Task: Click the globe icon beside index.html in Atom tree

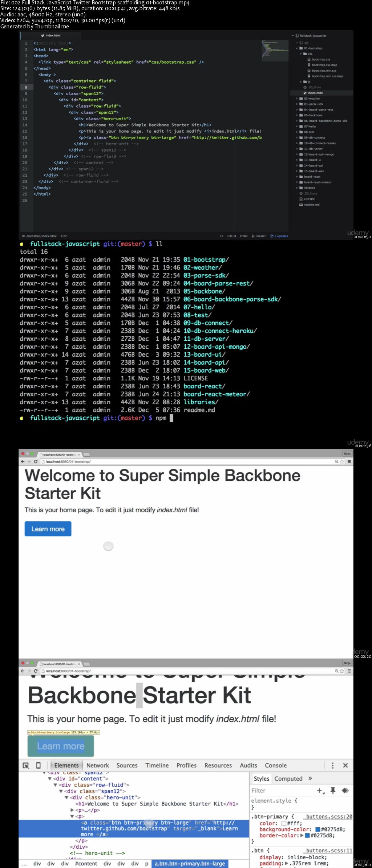Action: (305, 93)
